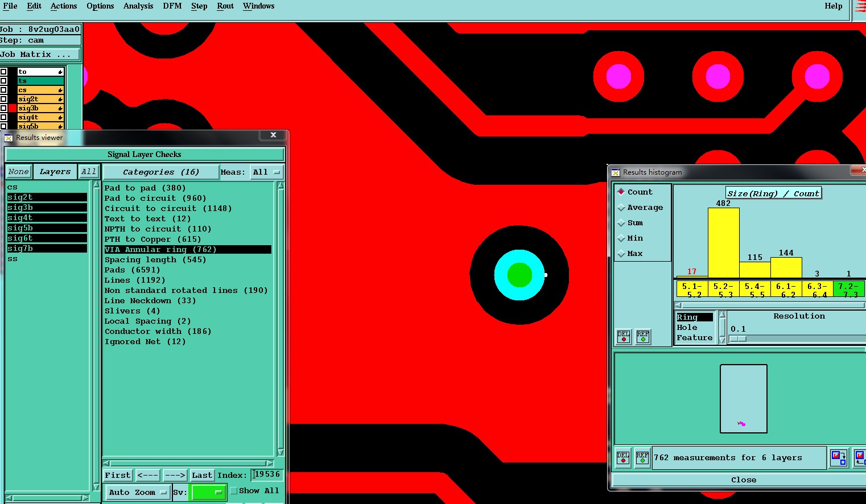The image size is (866, 504).
Task: Click the 144-count yellow histogram bar
Action: [786, 267]
